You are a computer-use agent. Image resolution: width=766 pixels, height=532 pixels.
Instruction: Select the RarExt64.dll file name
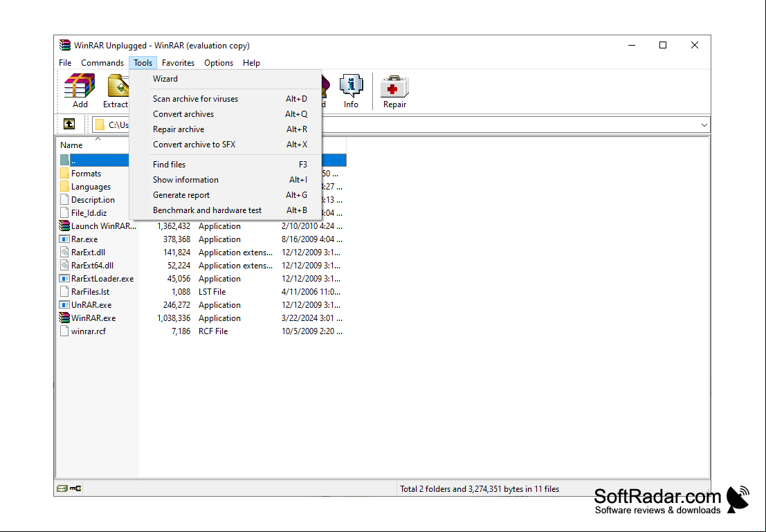[92, 265]
